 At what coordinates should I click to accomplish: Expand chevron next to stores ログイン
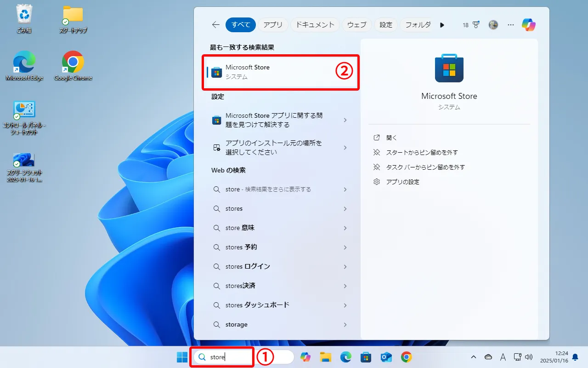pyautogui.click(x=345, y=267)
